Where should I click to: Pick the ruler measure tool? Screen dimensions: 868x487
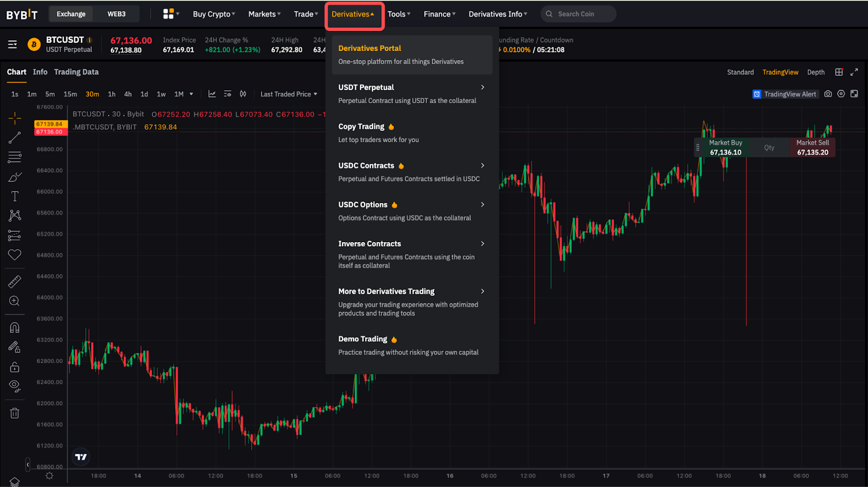(15, 281)
